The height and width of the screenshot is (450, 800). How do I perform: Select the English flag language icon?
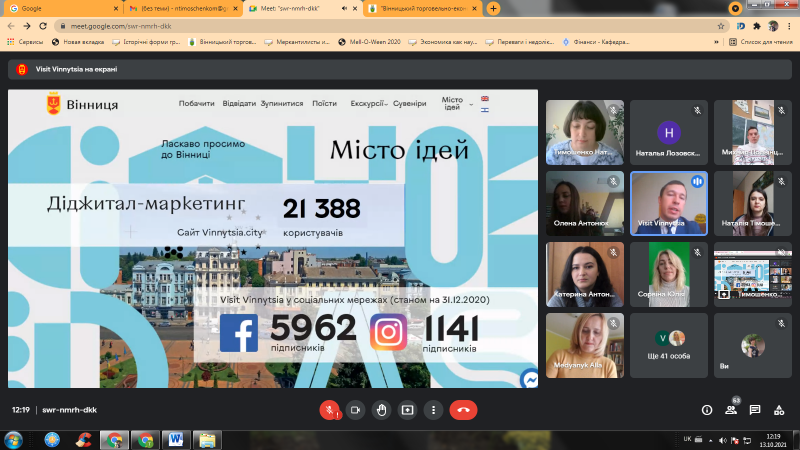pyautogui.click(x=485, y=98)
